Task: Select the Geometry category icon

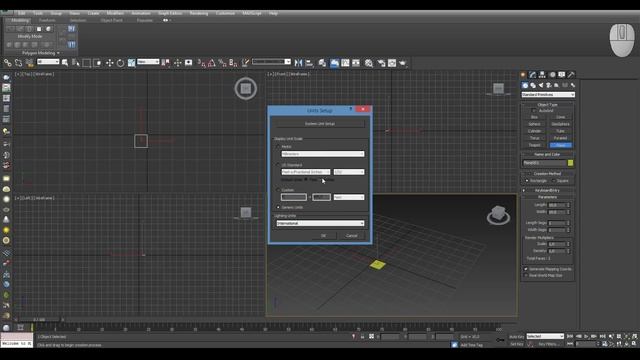Action: coord(525,85)
